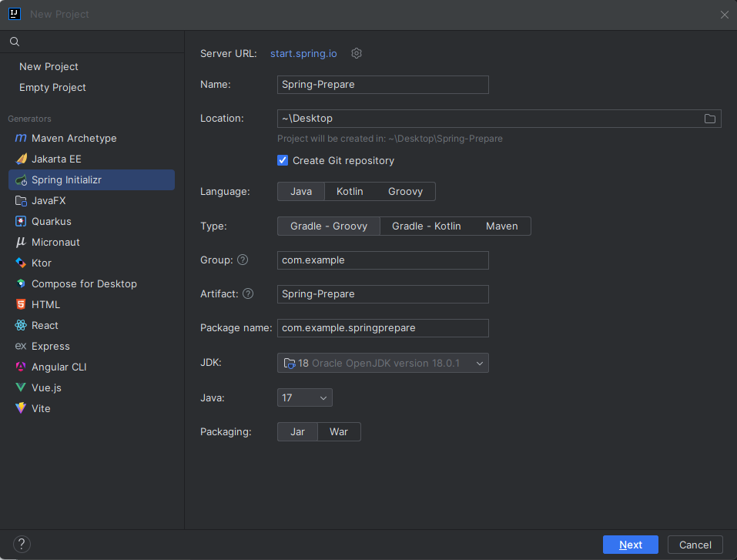Select Java language option
This screenshot has height=560, width=737.
301,191
